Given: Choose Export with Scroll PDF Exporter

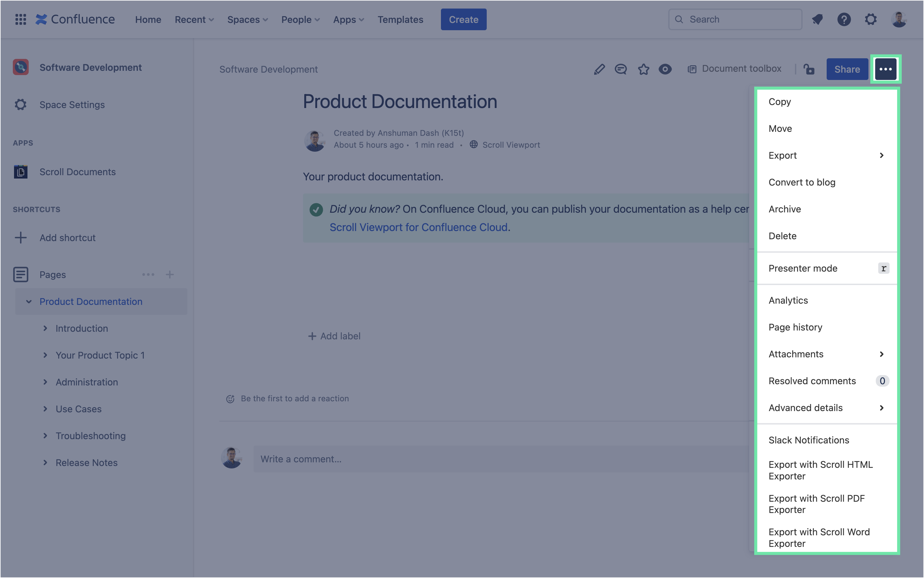Looking at the screenshot, I should (816, 504).
